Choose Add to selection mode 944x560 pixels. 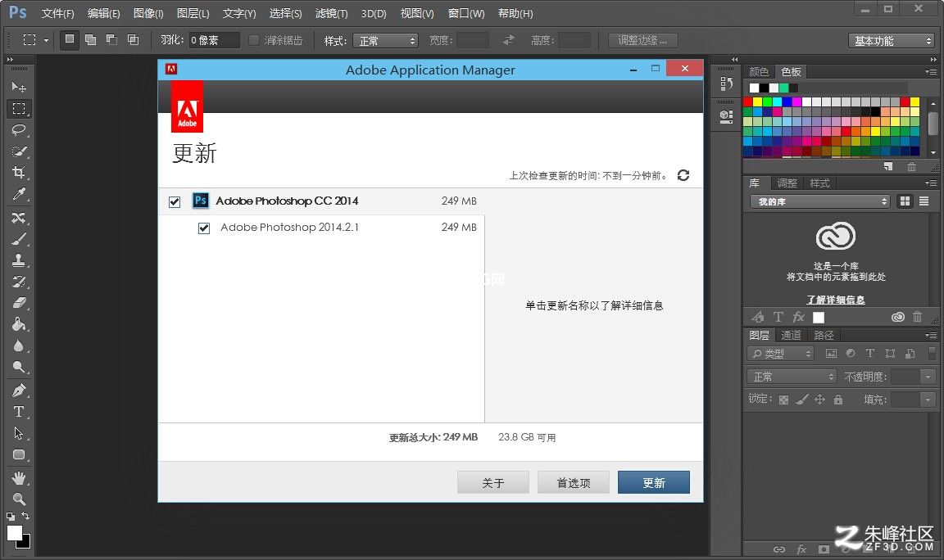[91, 39]
